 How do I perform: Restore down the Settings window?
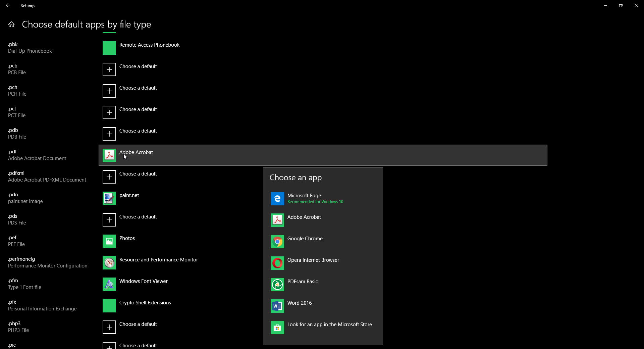click(621, 5)
